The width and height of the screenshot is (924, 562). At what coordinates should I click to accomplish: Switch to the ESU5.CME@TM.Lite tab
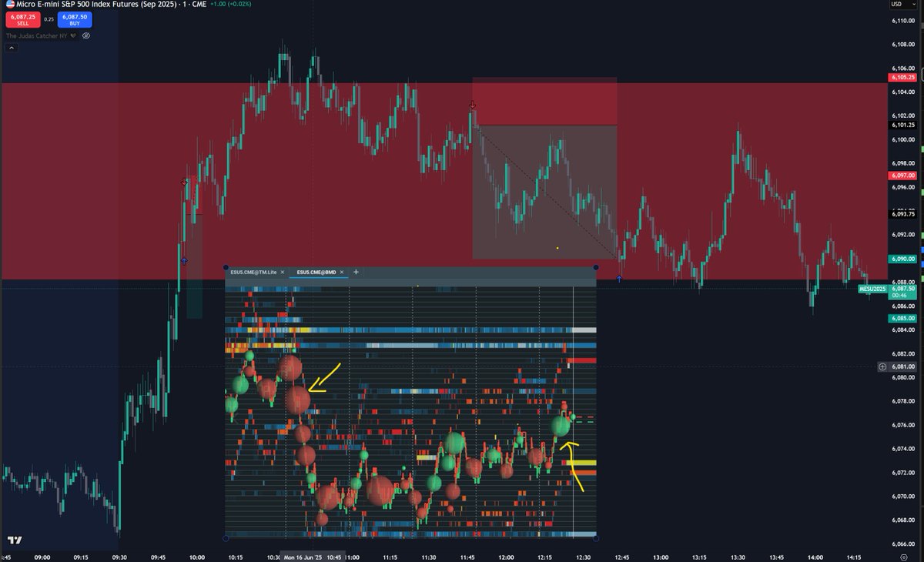254,272
